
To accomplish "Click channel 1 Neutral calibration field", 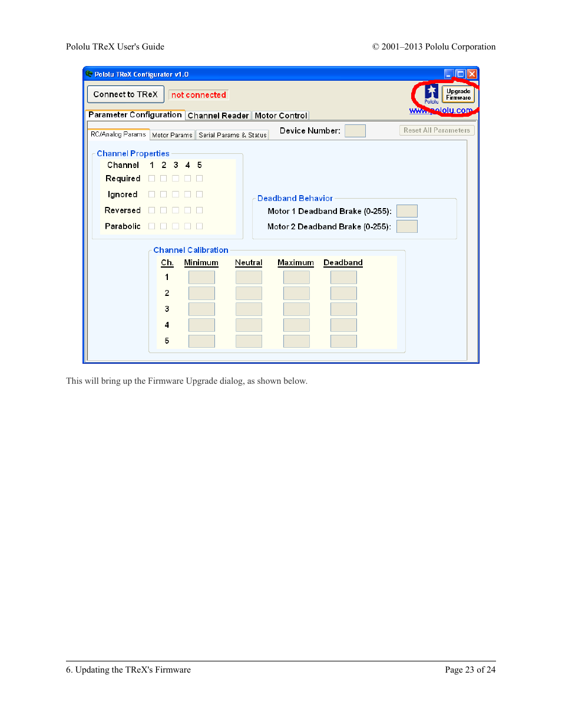I will (x=249, y=277).
